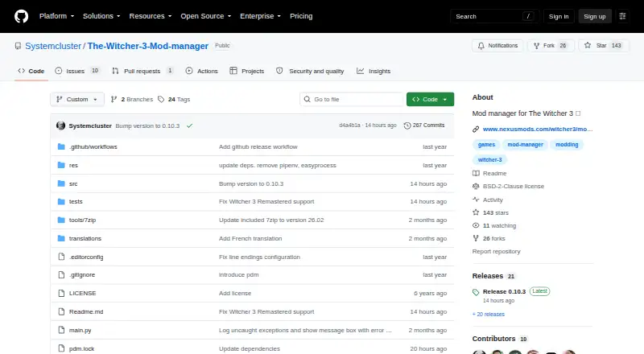Click the Sign in button

pos(559,16)
